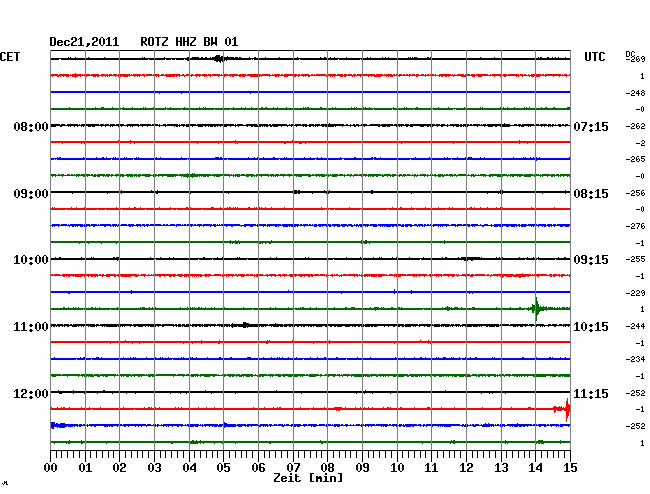Click minute tick label 13

pyautogui.click(x=501, y=468)
